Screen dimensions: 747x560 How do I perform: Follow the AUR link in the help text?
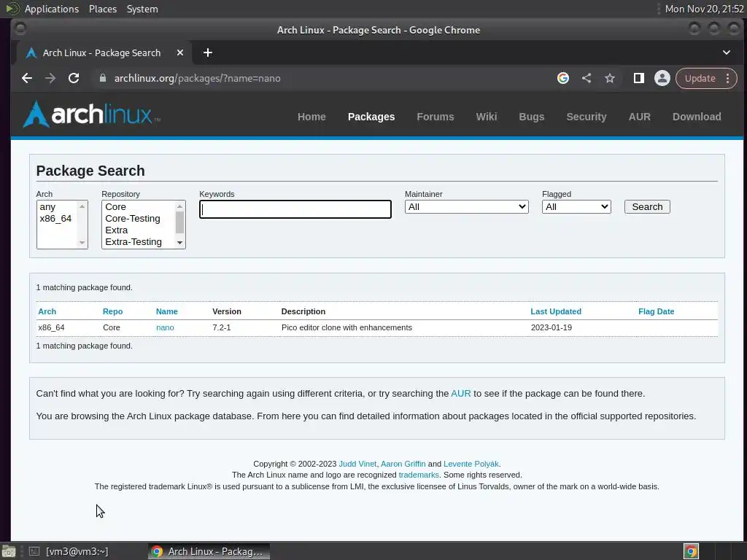coord(461,393)
